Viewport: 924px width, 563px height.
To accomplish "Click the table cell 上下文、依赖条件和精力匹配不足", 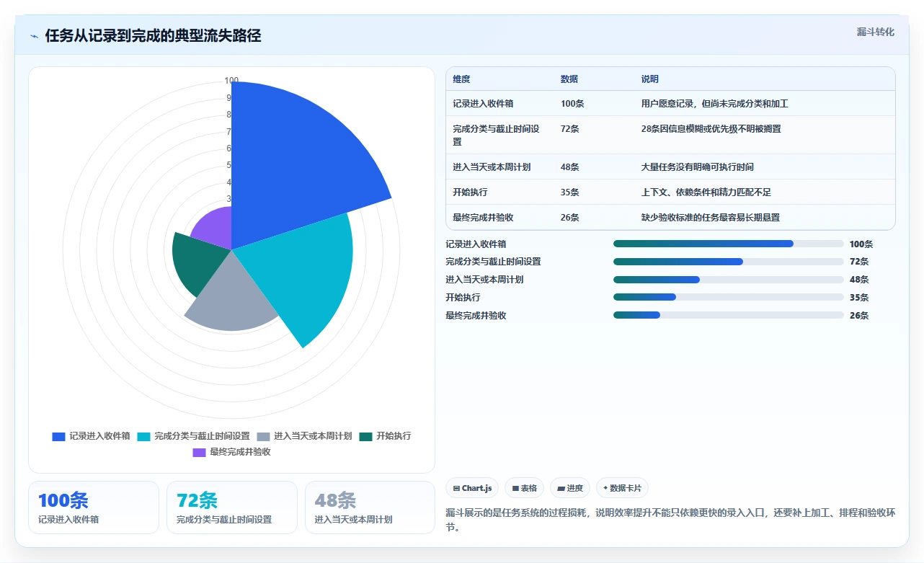I will [706, 192].
